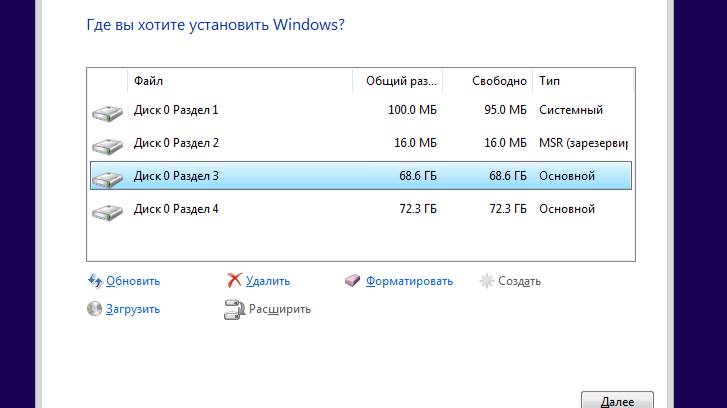Screen dimensions: 727x408
Task: Click the drive icon for Раздел 4
Action: click(107, 212)
